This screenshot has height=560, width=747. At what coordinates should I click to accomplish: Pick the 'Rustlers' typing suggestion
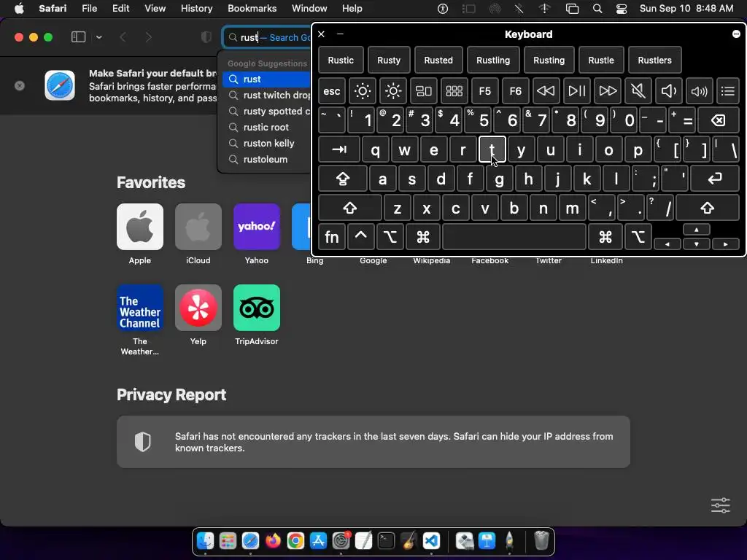click(x=654, y=61)
